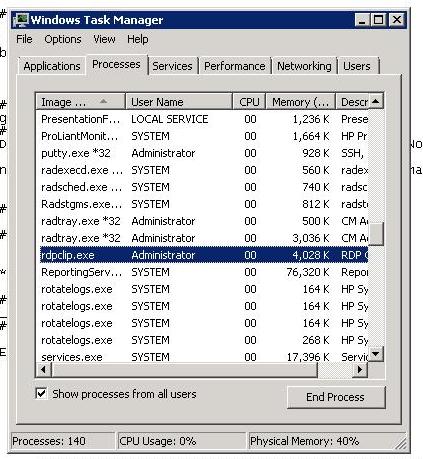Select radtray.exe *32 using 3,036 K

204,238
